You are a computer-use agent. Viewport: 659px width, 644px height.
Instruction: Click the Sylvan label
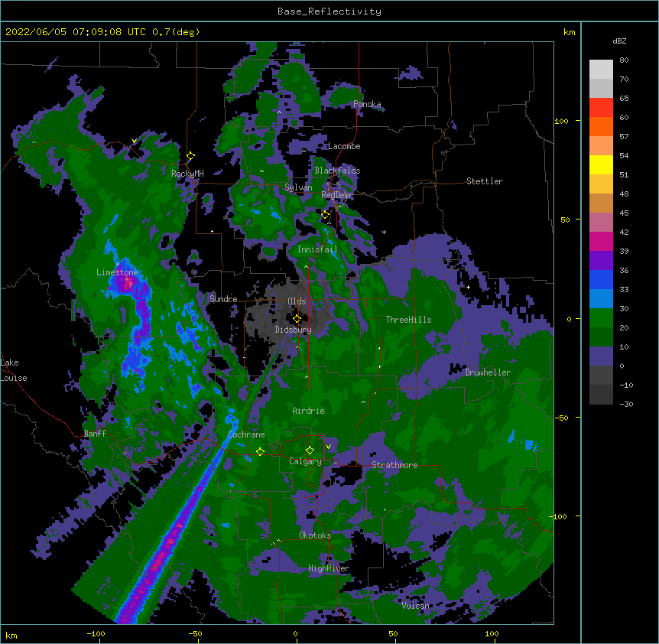(x=298, y=187)
